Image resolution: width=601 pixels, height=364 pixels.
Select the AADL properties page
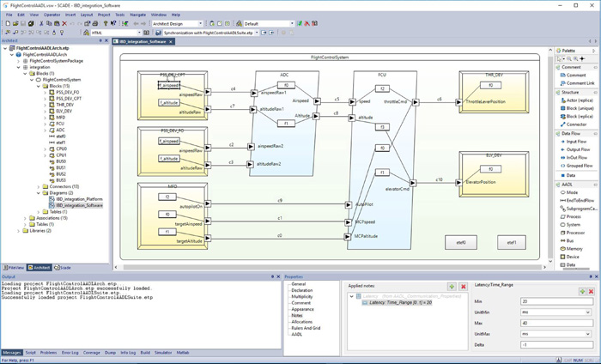[x=297, y=335]
